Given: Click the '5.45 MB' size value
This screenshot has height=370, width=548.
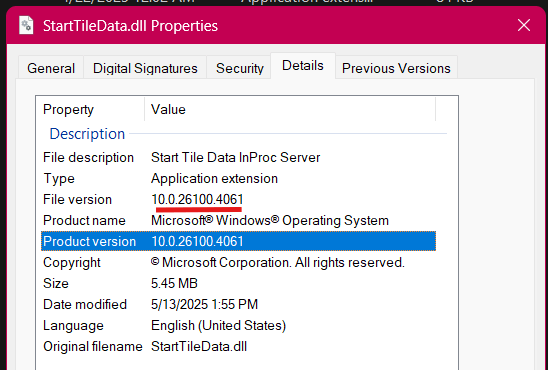Looking at the screenshot, I should click(x=174, y=283).
